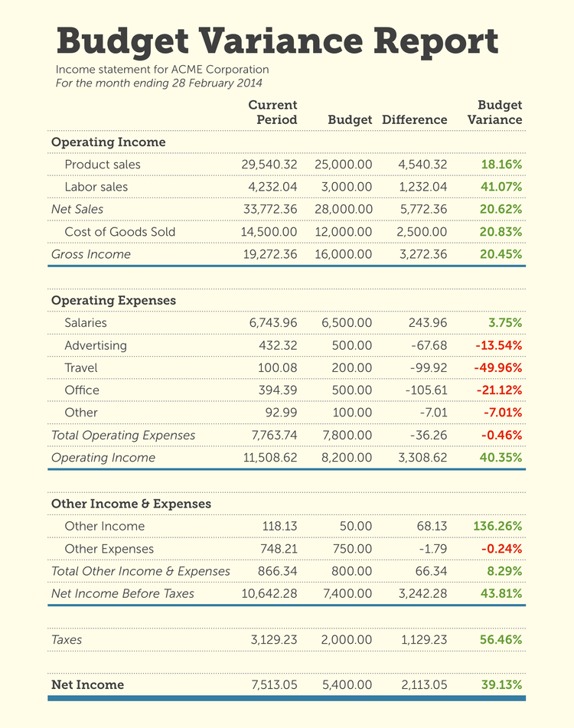The height and width of the screenshot is (728, 574).
Task: Click Gross Income current period value 19,272.36
Action: [x=270, y=254]
